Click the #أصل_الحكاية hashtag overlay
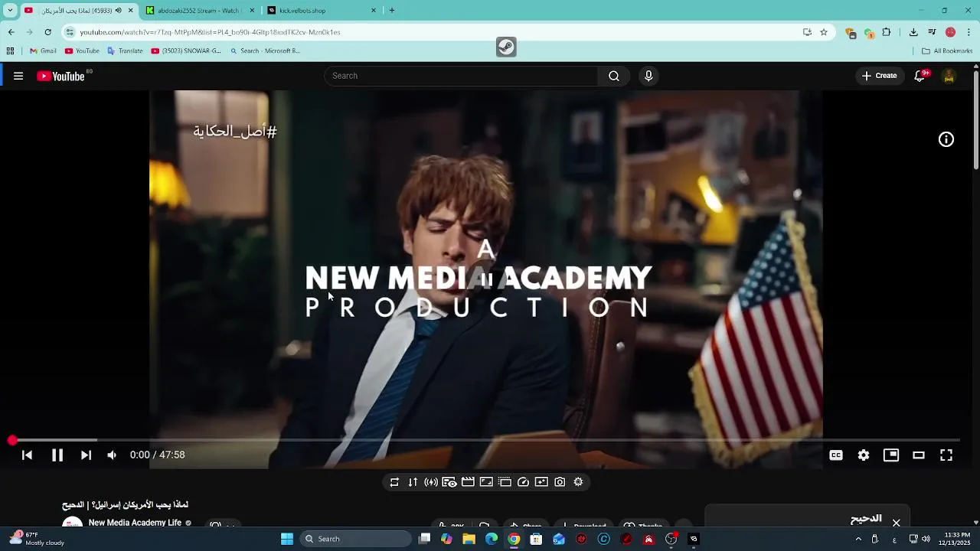The image size is (980, 551). pyautogui.click(x=235, y=132)
